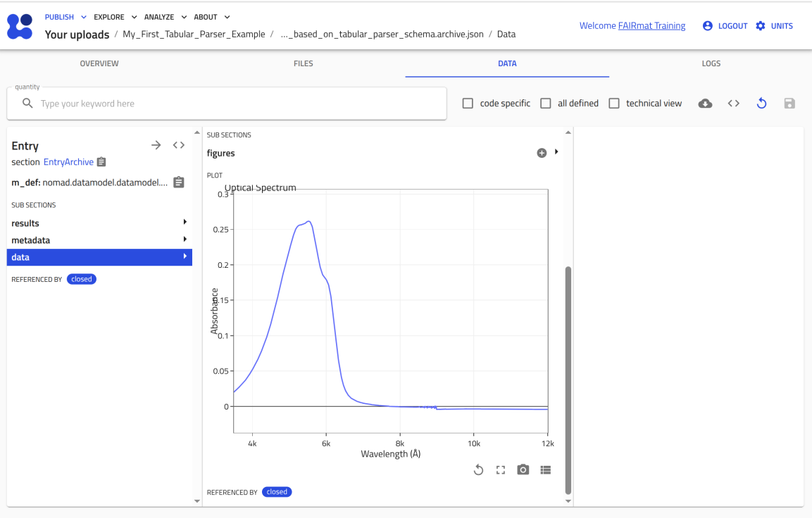Screen dimensions: 812x518
Task: Click the NOMAD logo icon
Action: pyautogui.click(x=20, y=26)
